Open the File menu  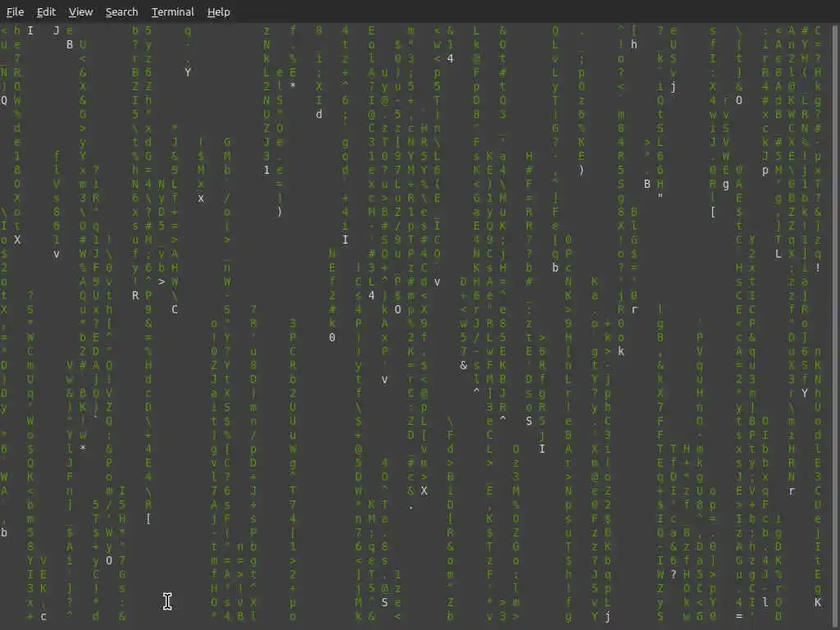(15, 11)
